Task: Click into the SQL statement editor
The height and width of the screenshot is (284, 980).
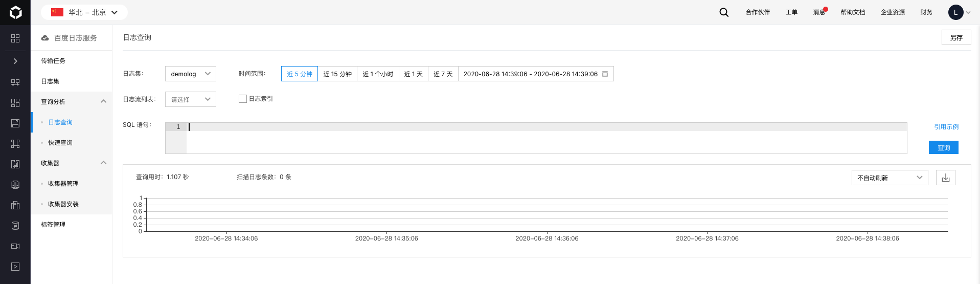Action: 546,138
